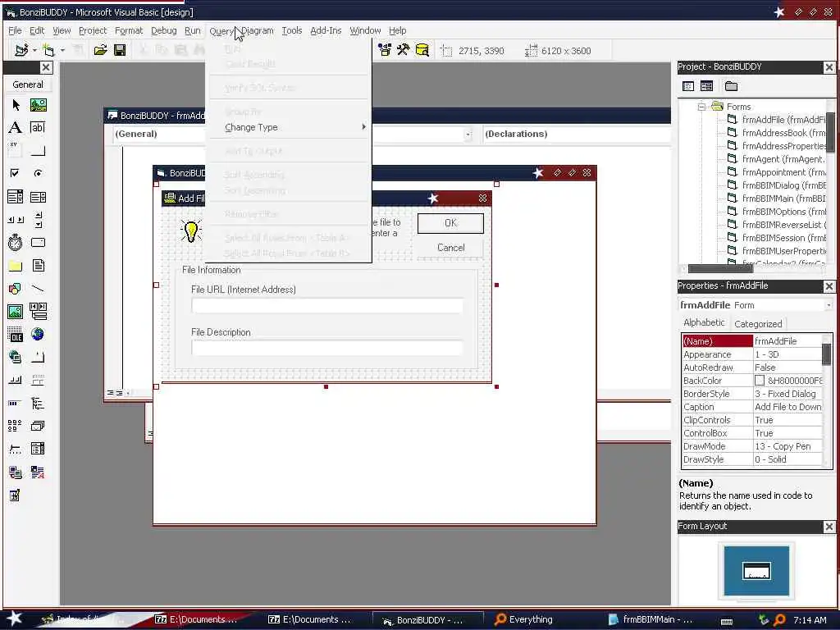Open the (General) object dropdown in code window
This screenshot has height=630, width=840.
pyautogui.click(x=468, y=135)
